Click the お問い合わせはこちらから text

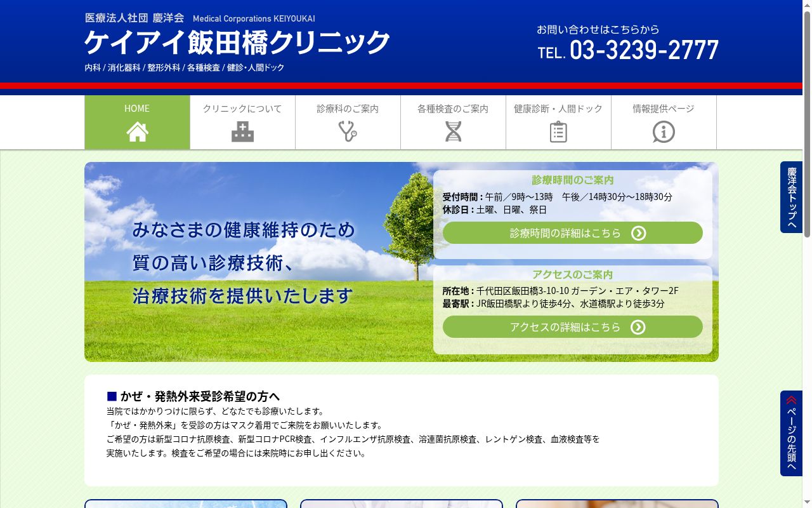pyautogui.click(x=598, y=29)
